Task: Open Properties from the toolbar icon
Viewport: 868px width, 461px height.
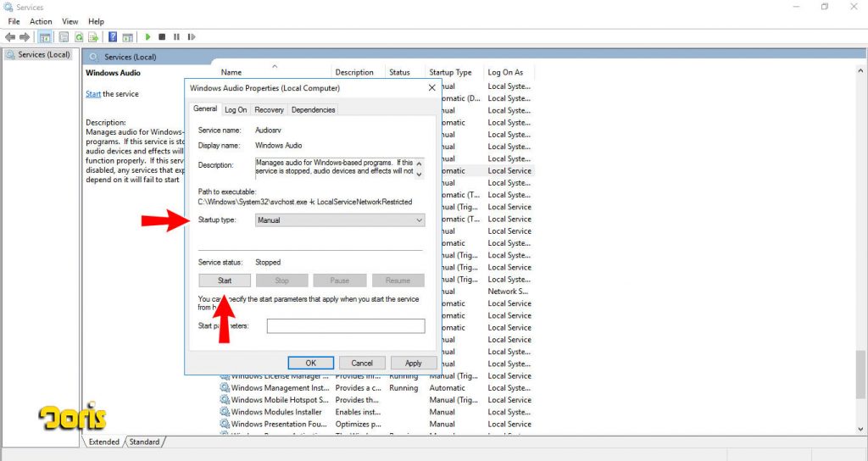Action: pos(64,37)
